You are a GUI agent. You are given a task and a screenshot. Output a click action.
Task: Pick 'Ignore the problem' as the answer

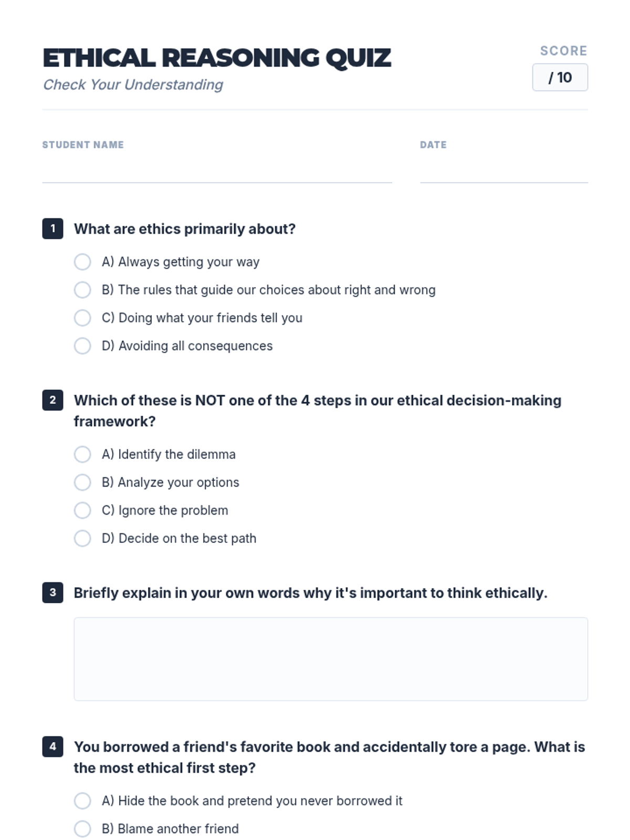click(82, 510)
